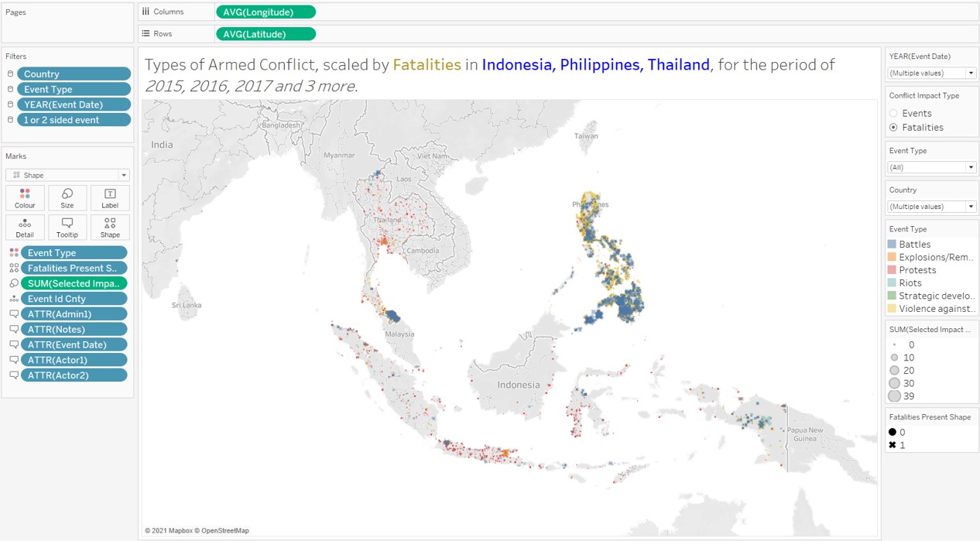Open the Event Type (All) dropdown

tap(970, 167)
